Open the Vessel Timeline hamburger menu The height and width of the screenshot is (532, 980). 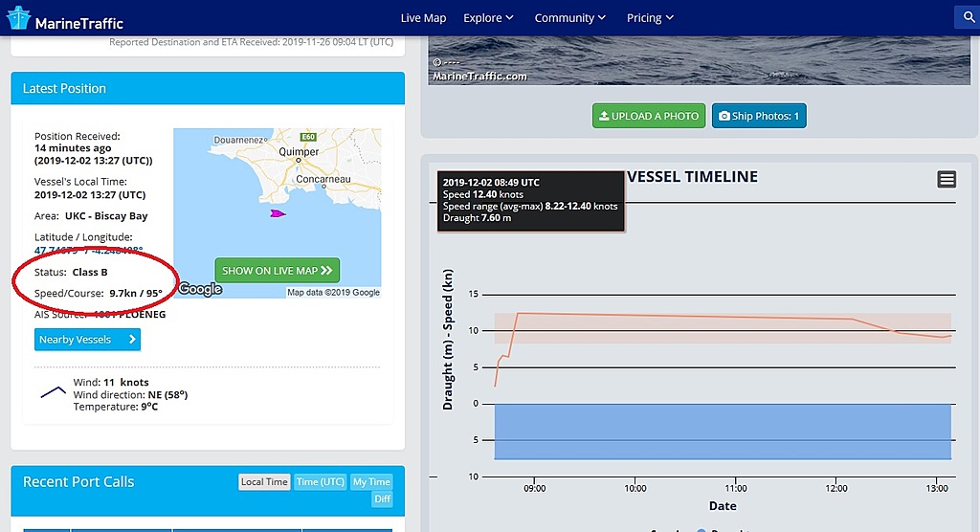947,180
